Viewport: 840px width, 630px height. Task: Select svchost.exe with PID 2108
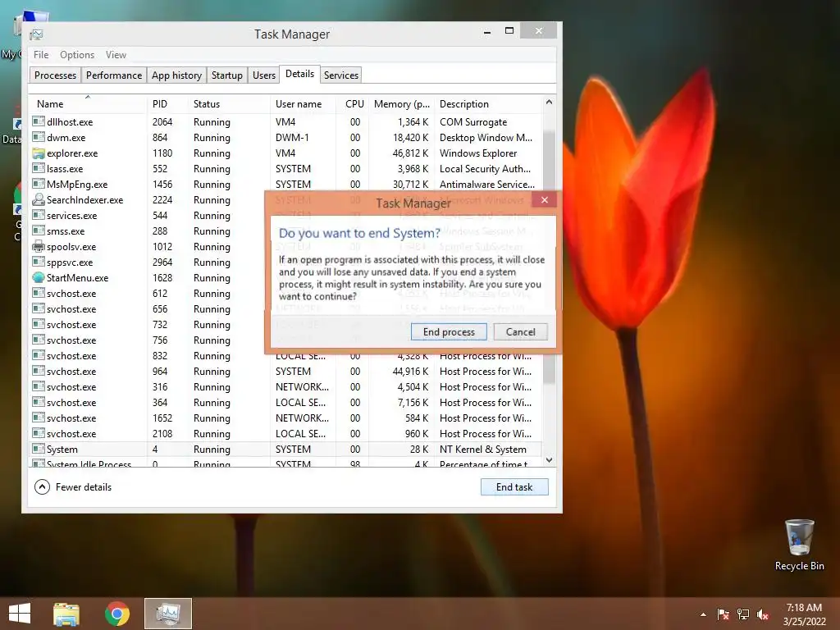[x=285, y=433]
